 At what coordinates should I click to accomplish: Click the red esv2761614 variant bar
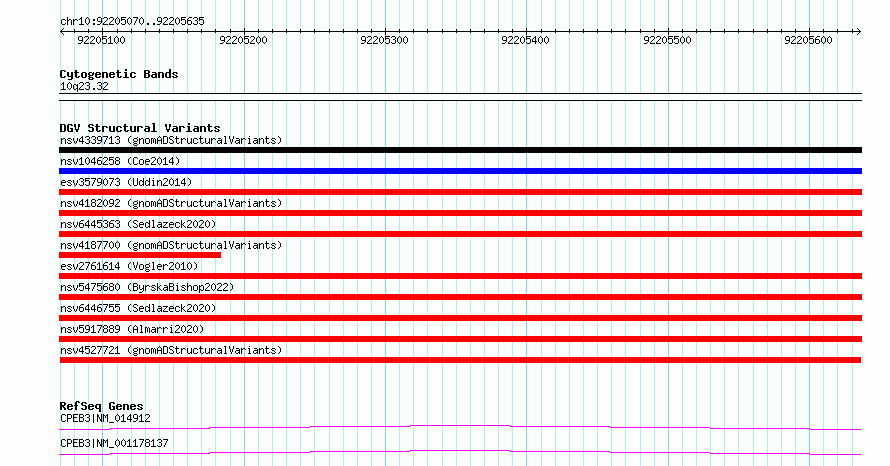pos(460,276)
